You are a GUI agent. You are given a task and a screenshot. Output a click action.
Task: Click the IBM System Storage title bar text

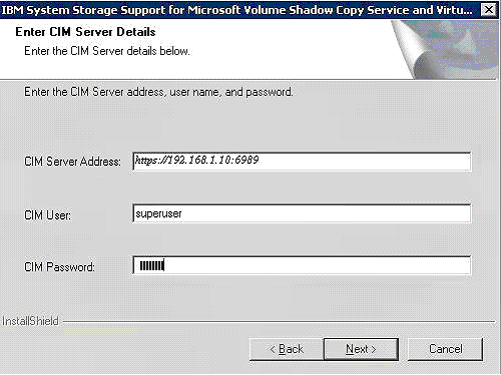click(237, 10)
